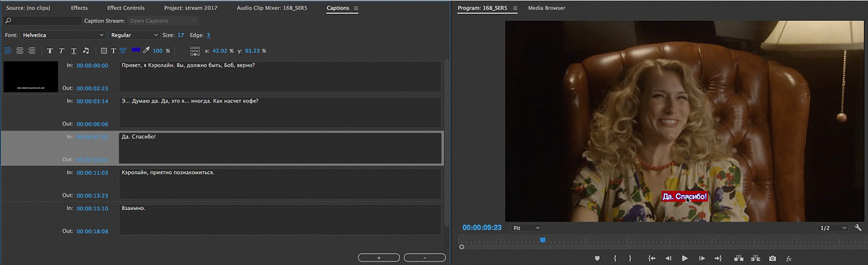Open the Program monitor panel menu
The width and height of the screenshot is (868, 265).
pos(515,8)
